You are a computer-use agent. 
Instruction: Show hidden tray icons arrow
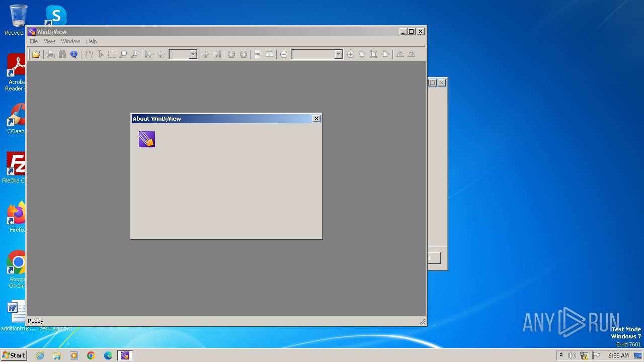tap(561, 355)
